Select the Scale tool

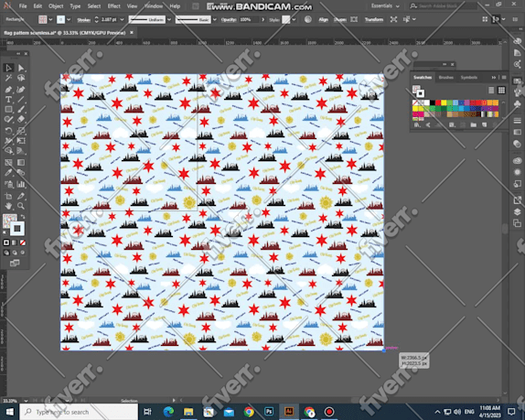[21, 131]
